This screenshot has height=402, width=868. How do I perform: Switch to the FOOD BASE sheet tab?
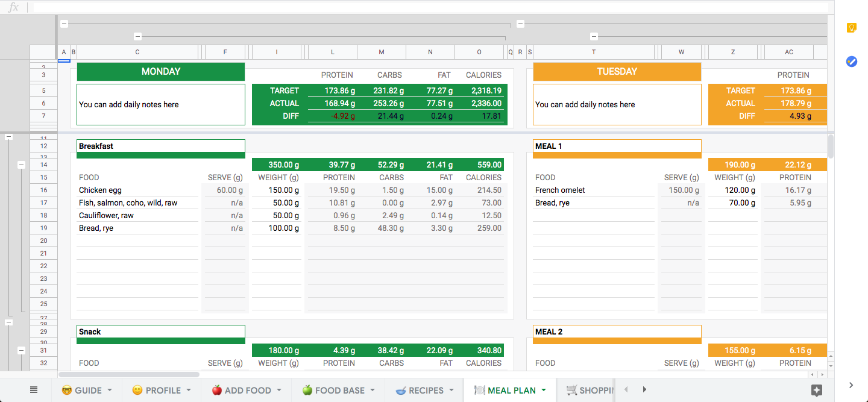coord(338,390)
